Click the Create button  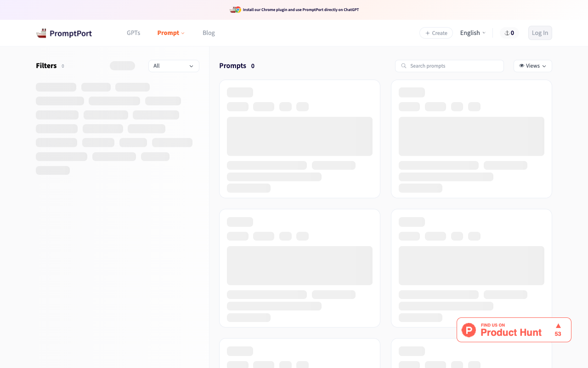[436, 33]
